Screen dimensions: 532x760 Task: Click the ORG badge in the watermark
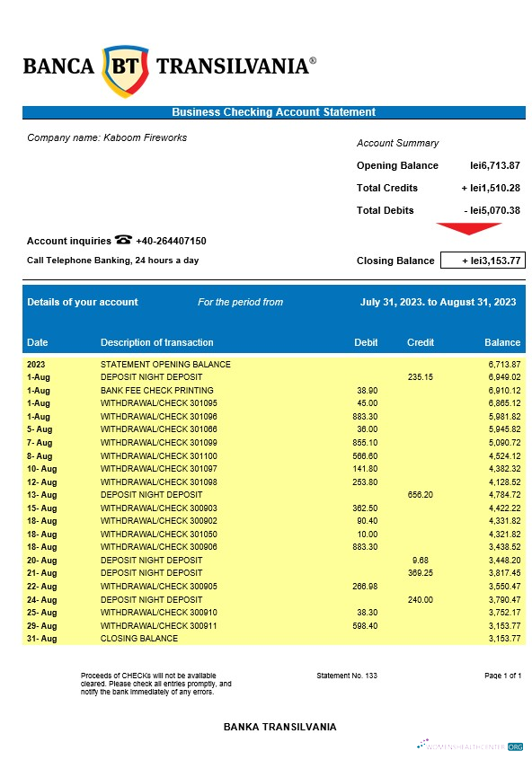[x=516, y=747]
